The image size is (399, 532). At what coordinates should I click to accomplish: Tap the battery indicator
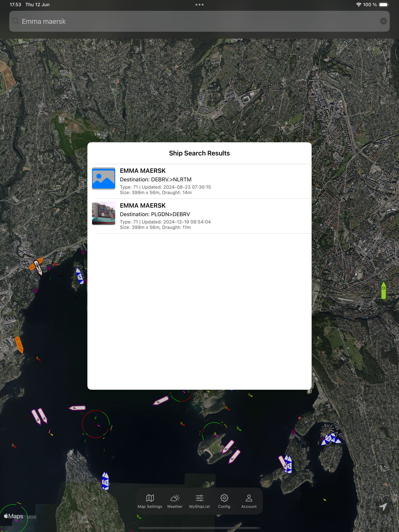(x=384, y=5)
